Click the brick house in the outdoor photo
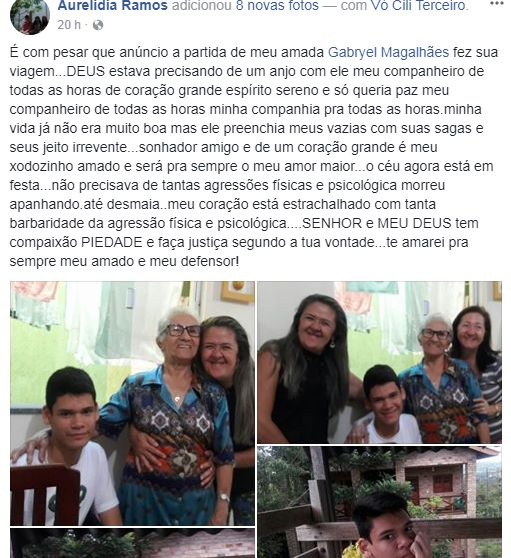 coord(434,480)
